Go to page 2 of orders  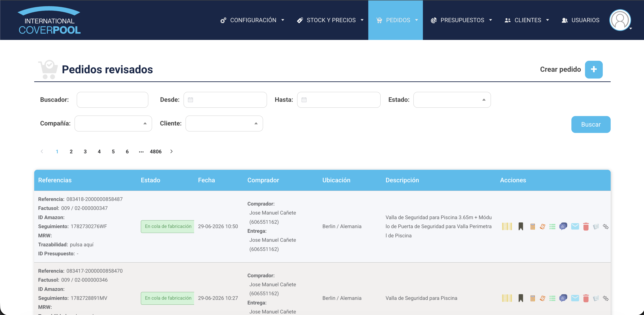[71, 152]
